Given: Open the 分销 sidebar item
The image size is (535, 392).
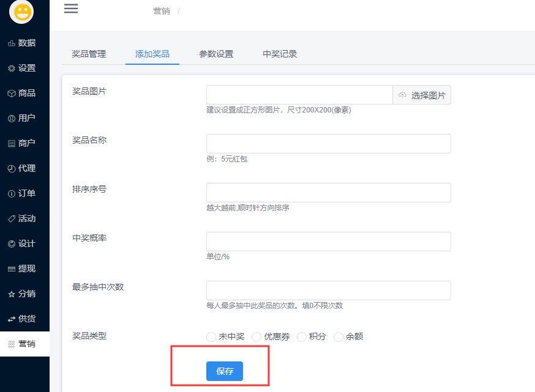Looking at the screenshot, I should click(x=24, y=294).
